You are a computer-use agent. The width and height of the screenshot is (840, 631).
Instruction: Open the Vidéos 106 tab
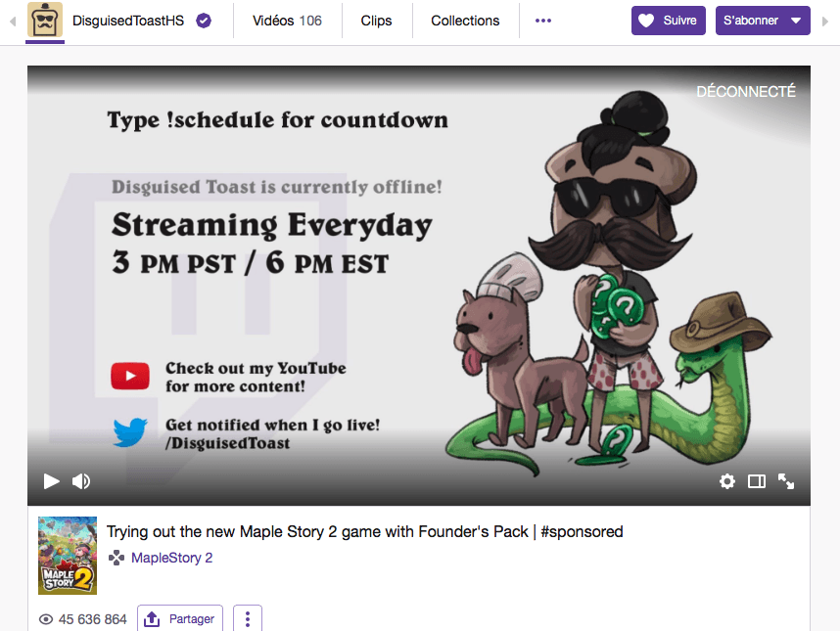[287, 21]
